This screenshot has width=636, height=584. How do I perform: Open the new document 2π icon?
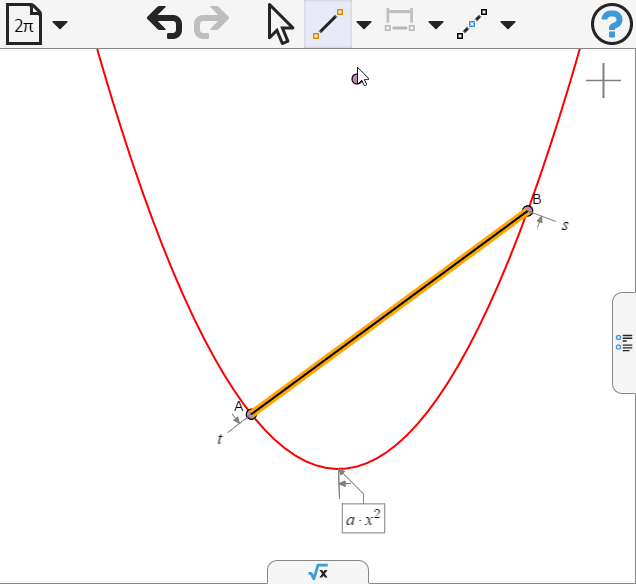24,24
